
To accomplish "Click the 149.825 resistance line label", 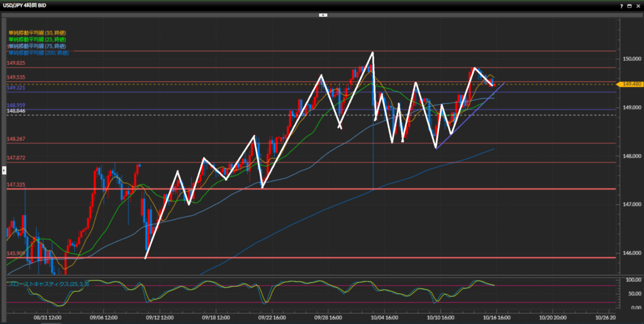I will [x=16, y=64].
